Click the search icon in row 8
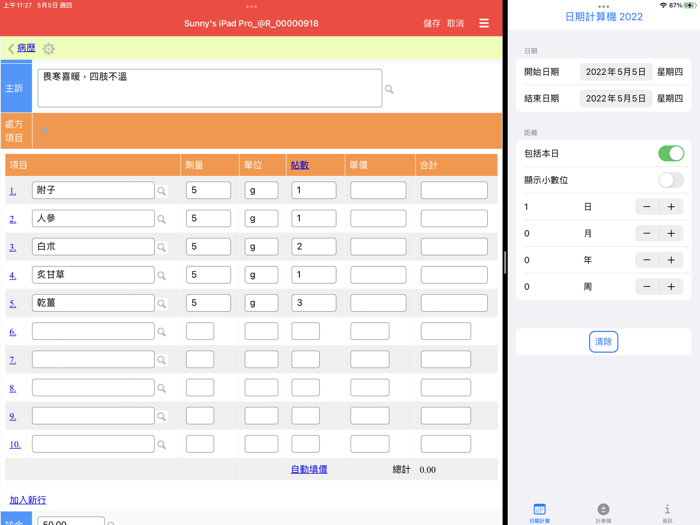This screenshot has width=700, height=525. 162,388
